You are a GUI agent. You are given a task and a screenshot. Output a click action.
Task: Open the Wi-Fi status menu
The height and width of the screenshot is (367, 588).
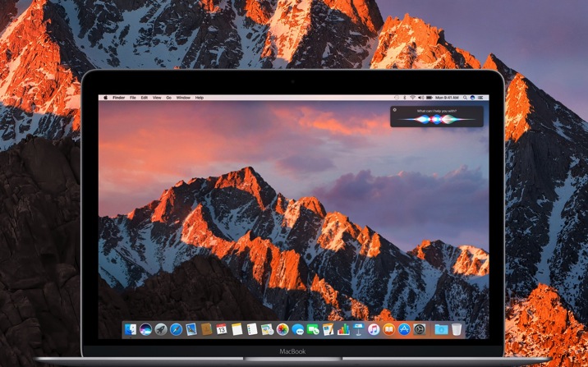click(412, 98)
